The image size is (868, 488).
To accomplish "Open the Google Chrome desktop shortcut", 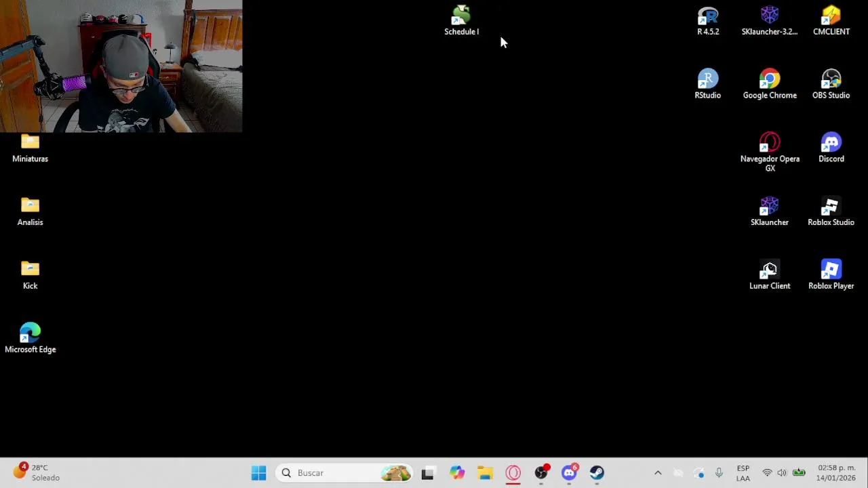I will point(770,85).
